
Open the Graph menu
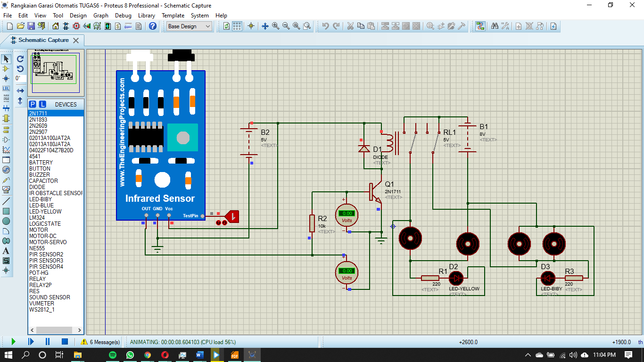point(101,15)
